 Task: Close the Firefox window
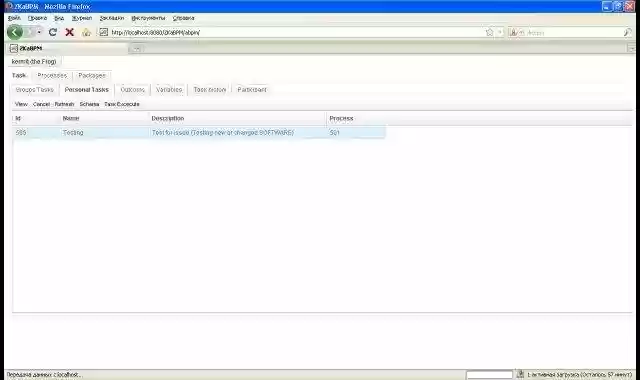[630, 6]
